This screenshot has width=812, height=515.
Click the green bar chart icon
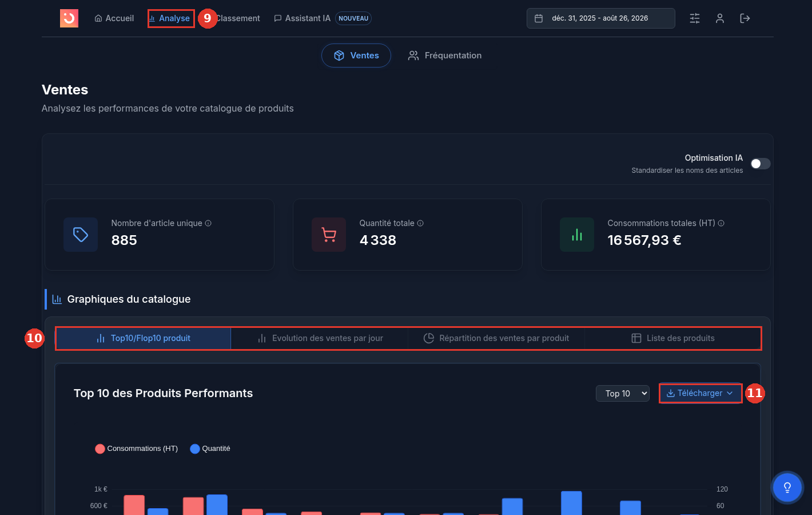pyautogui.click(x=577, y=235)
